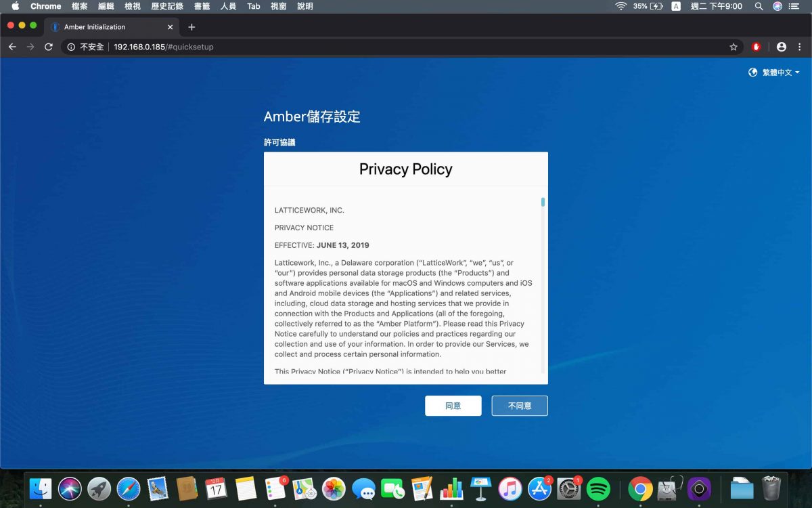Viewport: 812px width, 508px height.
Task: Open the 歷史記錄 menu
Action: pyautogui.click(x=167, y=6)
